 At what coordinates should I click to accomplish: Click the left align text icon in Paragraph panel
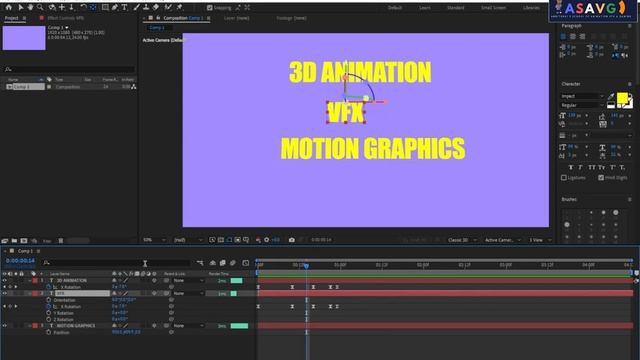point(563,36)
